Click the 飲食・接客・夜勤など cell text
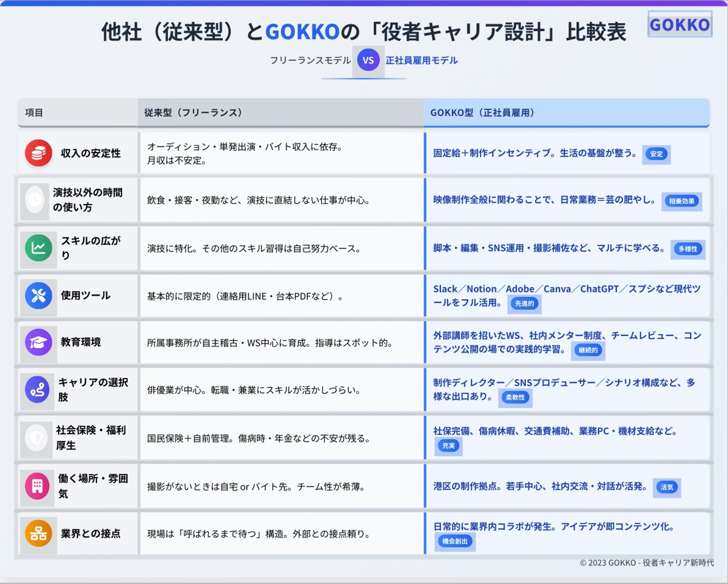728x584 pixels. [259, 200]
